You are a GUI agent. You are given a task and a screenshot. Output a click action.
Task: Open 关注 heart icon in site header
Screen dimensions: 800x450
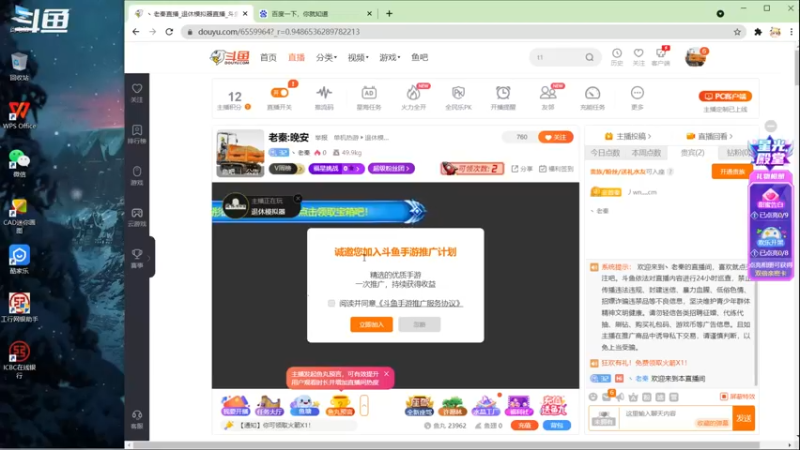click(x=639, y=57)
